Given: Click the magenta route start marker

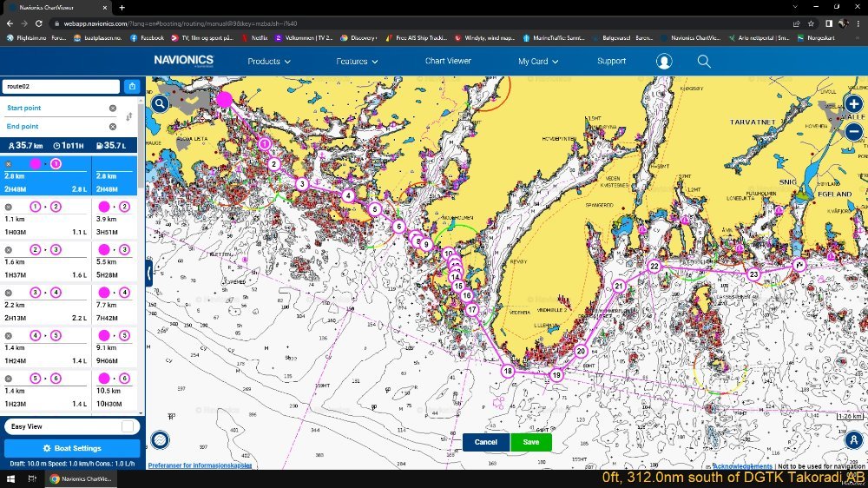Looking at the screenshot, I should [224, 100].
